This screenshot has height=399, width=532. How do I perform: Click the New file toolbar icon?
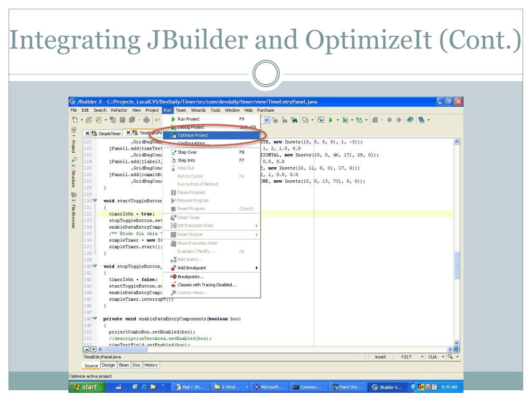click(75, 120)
